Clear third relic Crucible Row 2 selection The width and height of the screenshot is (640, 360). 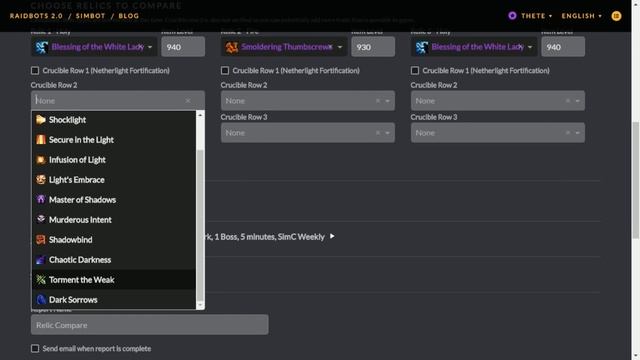point(568,101)
